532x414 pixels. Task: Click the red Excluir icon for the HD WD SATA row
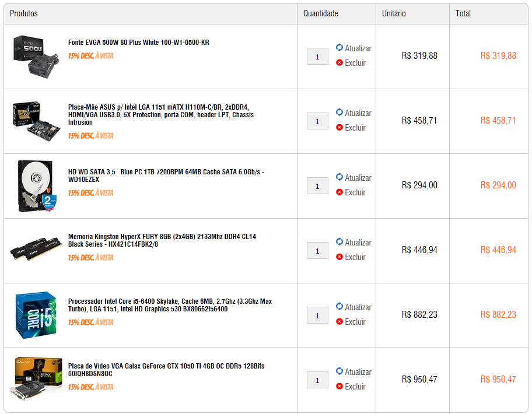coord(339,192)
